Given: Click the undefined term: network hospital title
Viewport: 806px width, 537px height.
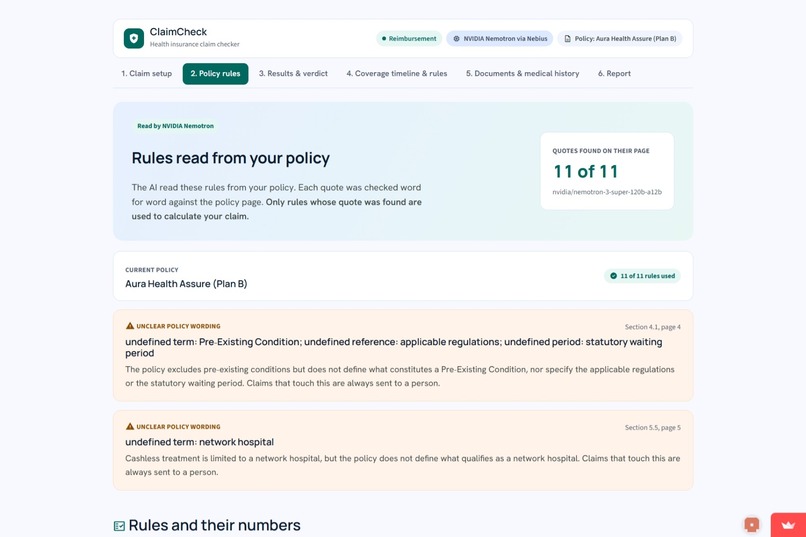Looking at the screenshot, I should tap(199, 442).
